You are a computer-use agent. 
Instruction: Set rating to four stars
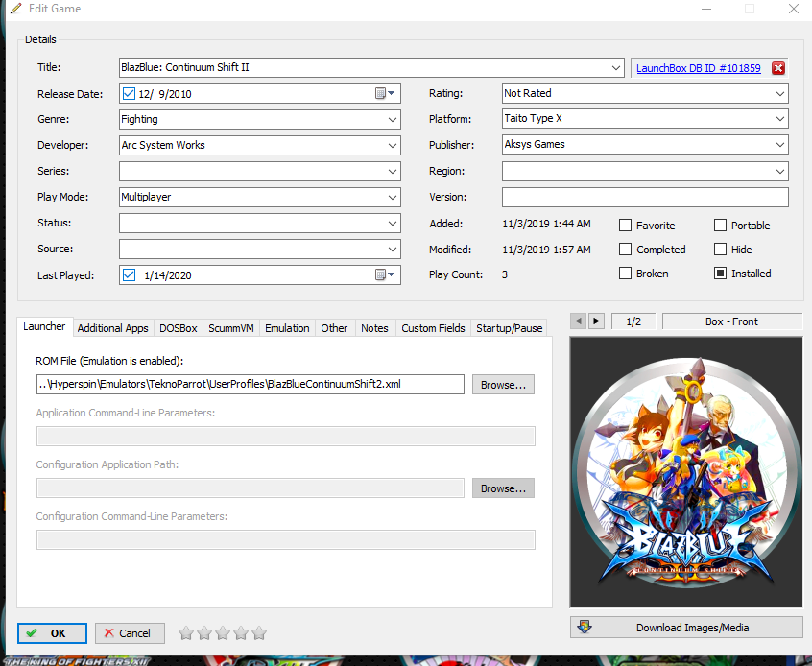[x=241, y=632]
